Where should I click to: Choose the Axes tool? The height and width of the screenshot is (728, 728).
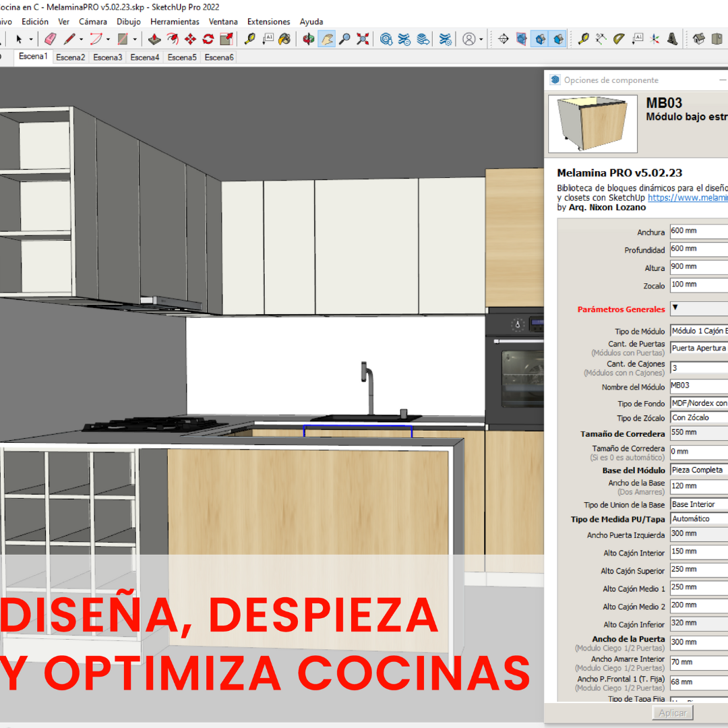pyautogui.click(x=655, y=40)
